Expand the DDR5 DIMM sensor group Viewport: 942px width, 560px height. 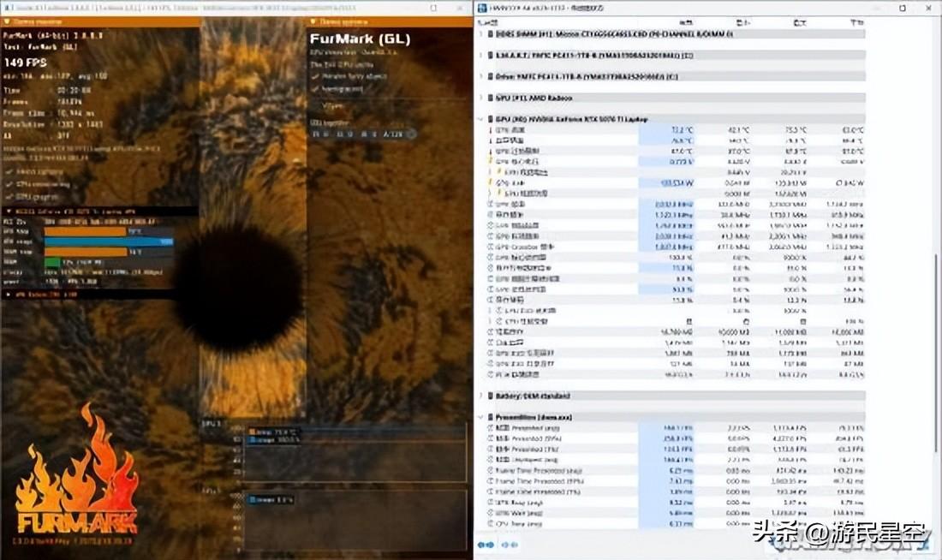pos(480,34)
